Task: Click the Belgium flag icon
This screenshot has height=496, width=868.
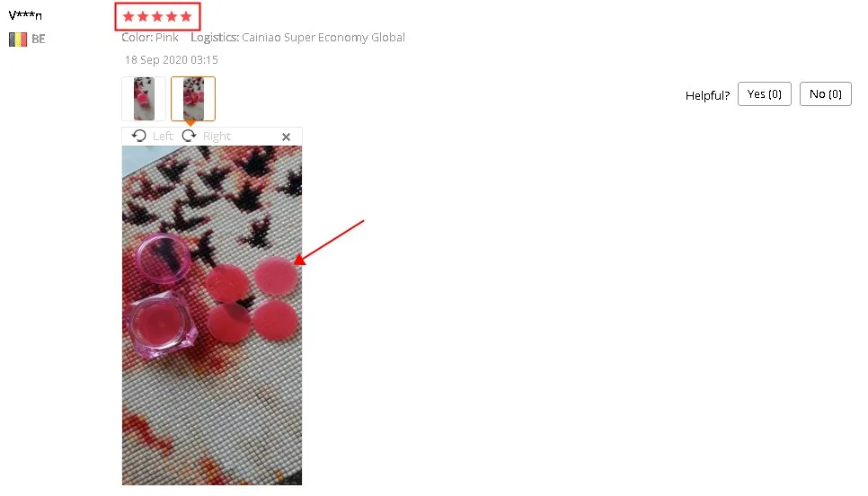Action: click(18, 40)
